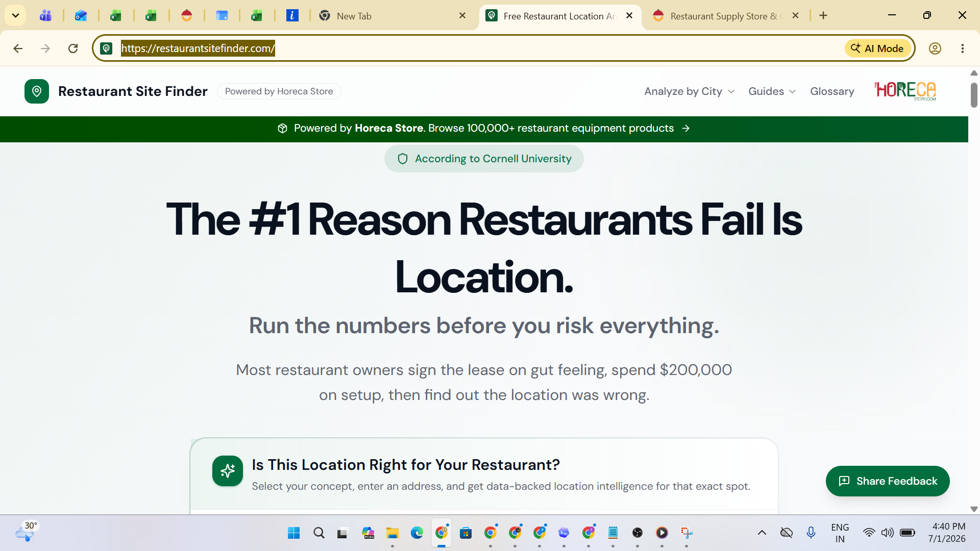
Task: Open the ENG IN language switcher
Action: click(840, 533)
